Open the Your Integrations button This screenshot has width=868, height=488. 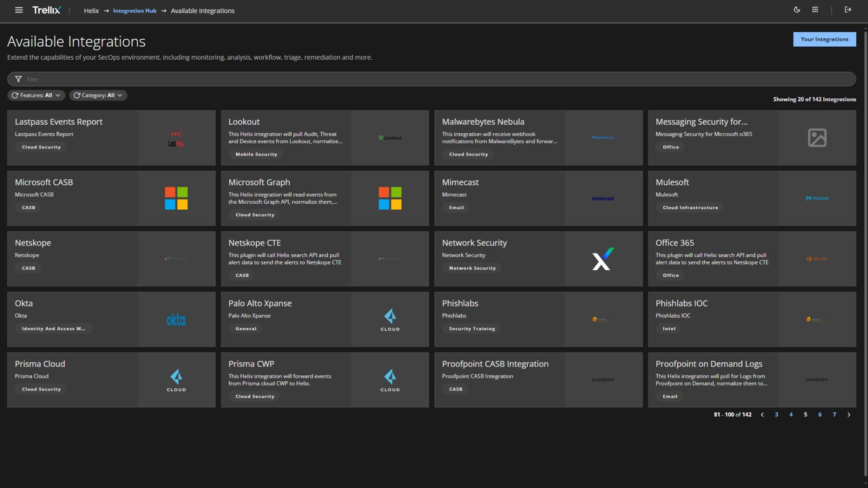pyautogui.click(x=824, y=39)
